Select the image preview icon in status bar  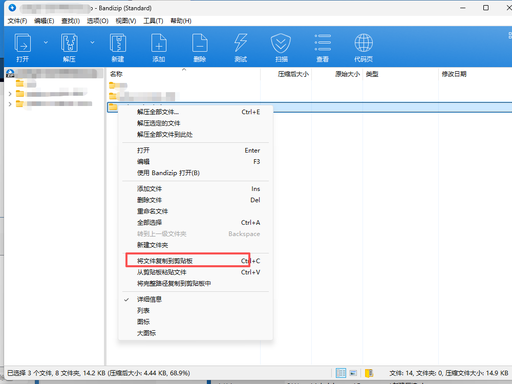click(x=354, y=373)
